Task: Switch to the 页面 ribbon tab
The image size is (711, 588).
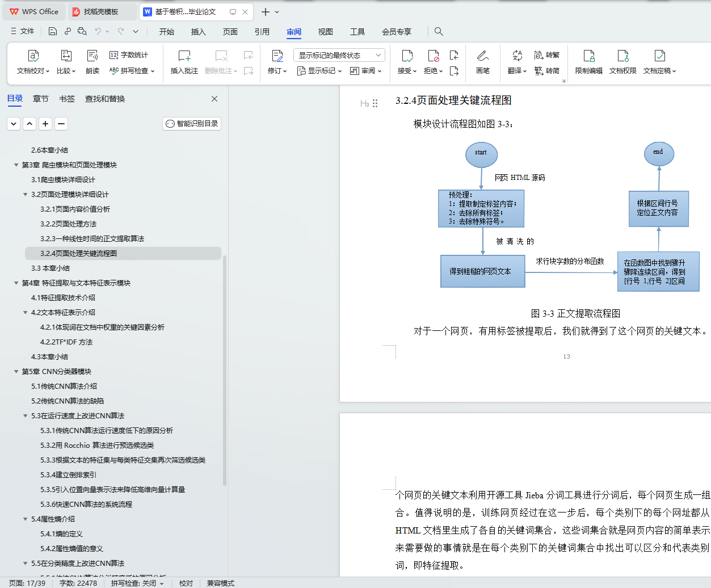Action: 230,32
